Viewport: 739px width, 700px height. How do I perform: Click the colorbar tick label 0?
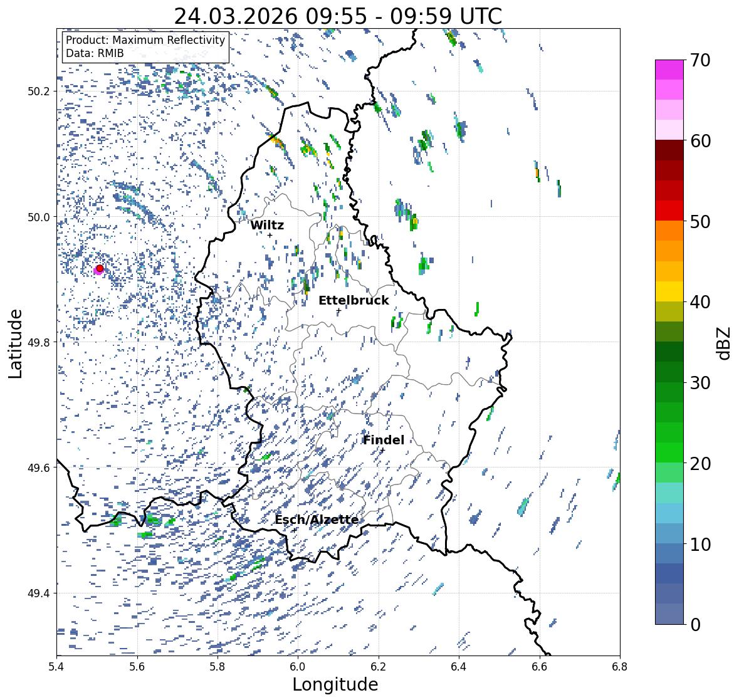coord(695,625)
